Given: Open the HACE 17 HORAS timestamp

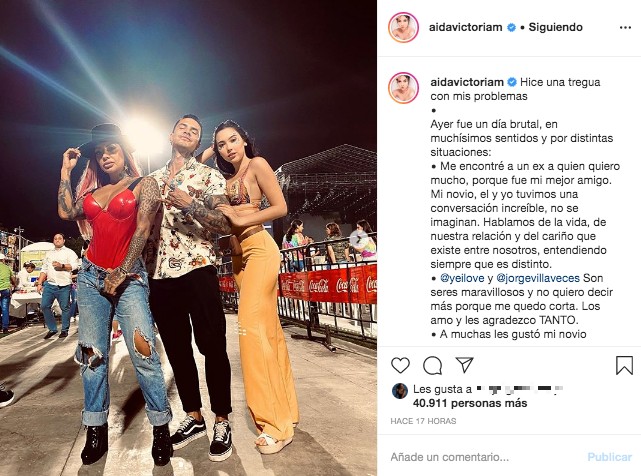Looking at the screenshot, I should [423, 421].
